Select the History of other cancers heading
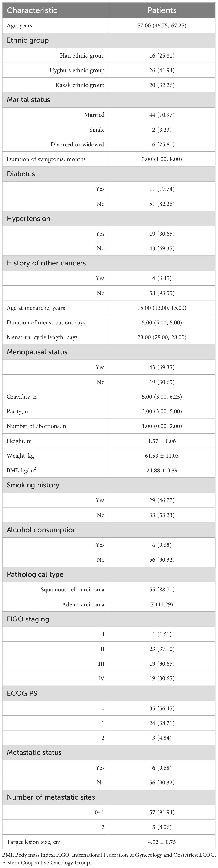 pos(46,263)
